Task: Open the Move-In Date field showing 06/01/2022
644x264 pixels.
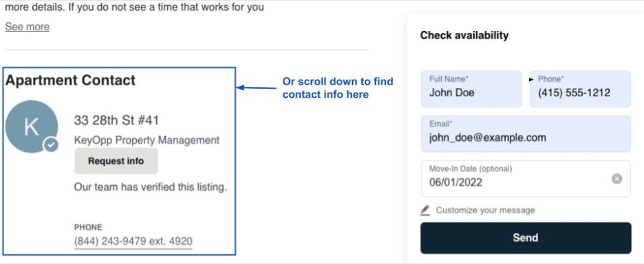Action: tap(526, 179)
